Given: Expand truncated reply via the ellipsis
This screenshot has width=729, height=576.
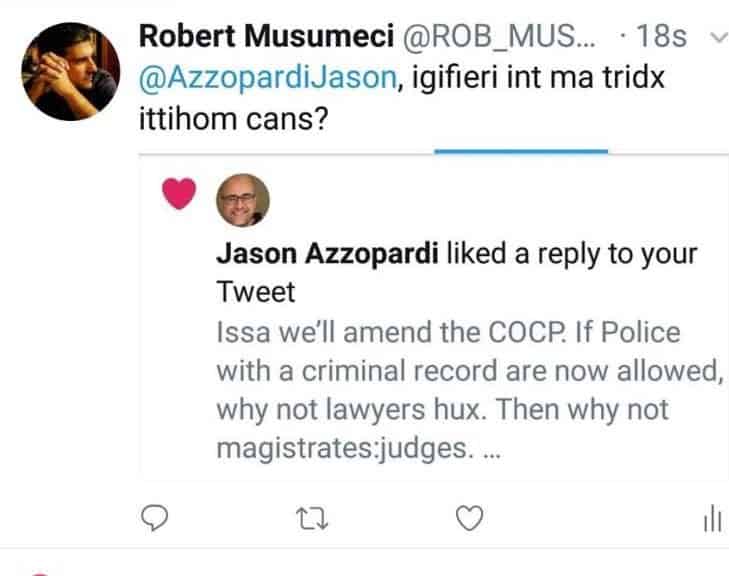Looking at the screenshot, I should pyautogui.click(x=490, y=449).
